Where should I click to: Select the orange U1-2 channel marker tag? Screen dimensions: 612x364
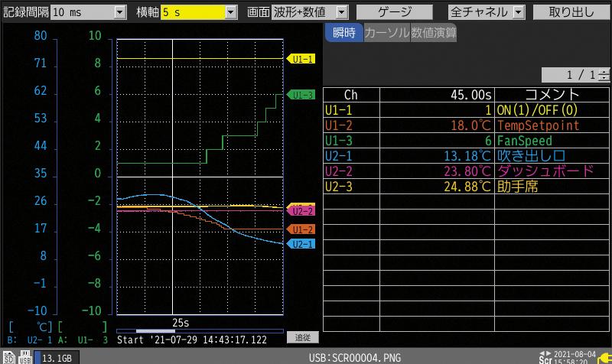click(x=301, y=229)
